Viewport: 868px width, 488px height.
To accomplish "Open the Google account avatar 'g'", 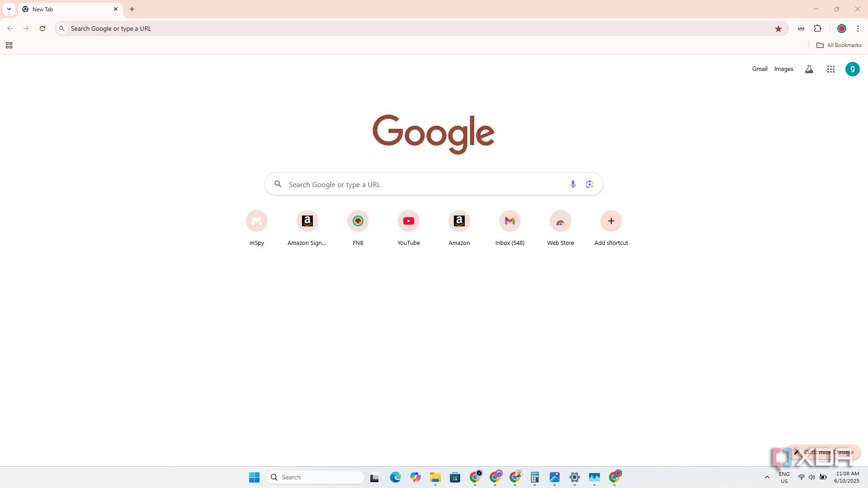I will pos(853,69).
